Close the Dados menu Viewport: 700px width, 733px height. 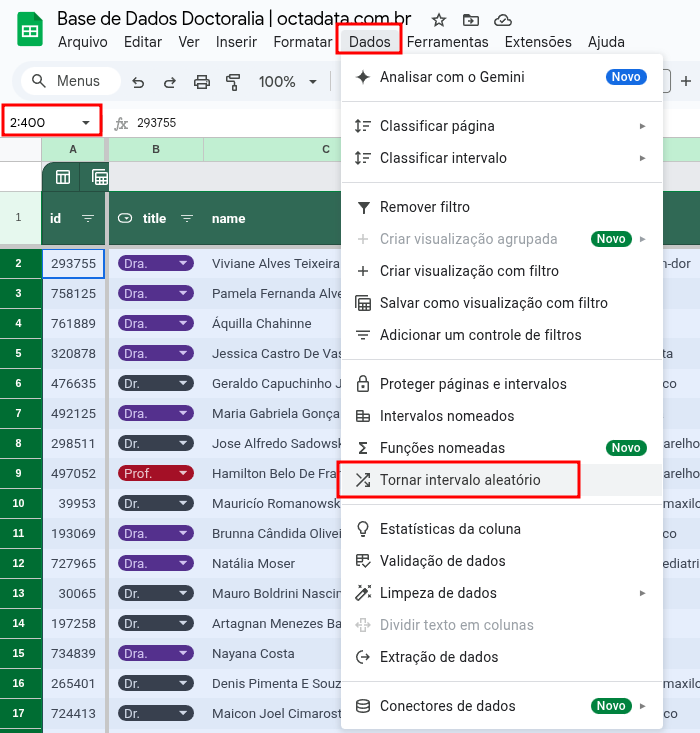coord(369,42)
